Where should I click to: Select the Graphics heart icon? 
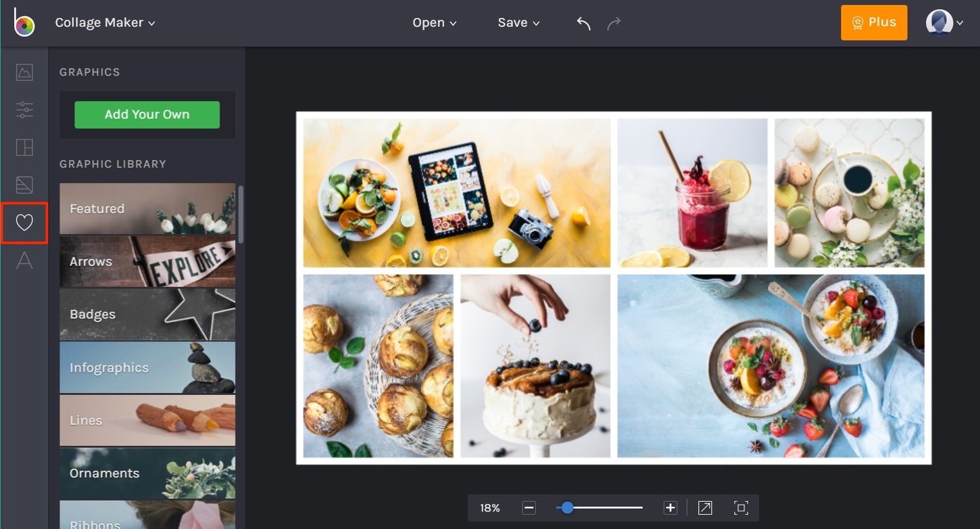point(24,223)
